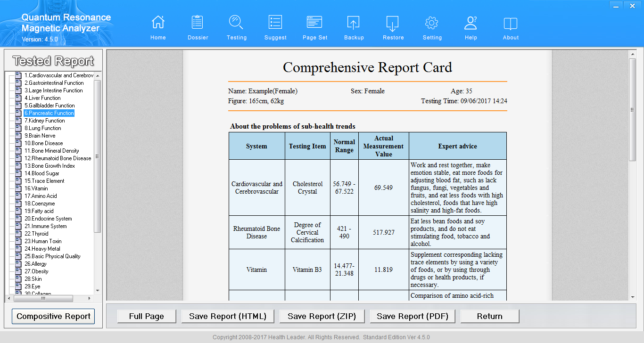This screenshot has width=644, height=343.
Task: Select 9.Brain Nerve report
Action: tap(40, 136)
